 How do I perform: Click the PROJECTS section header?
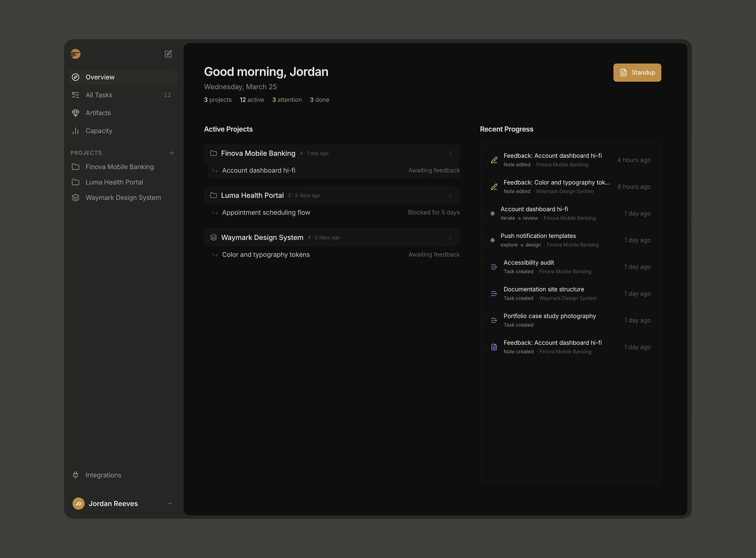coord(86,153)
